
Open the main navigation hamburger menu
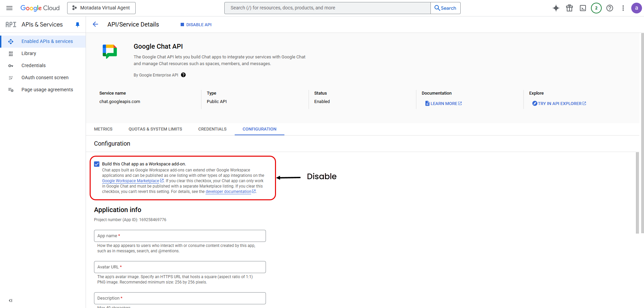[9, 8]
